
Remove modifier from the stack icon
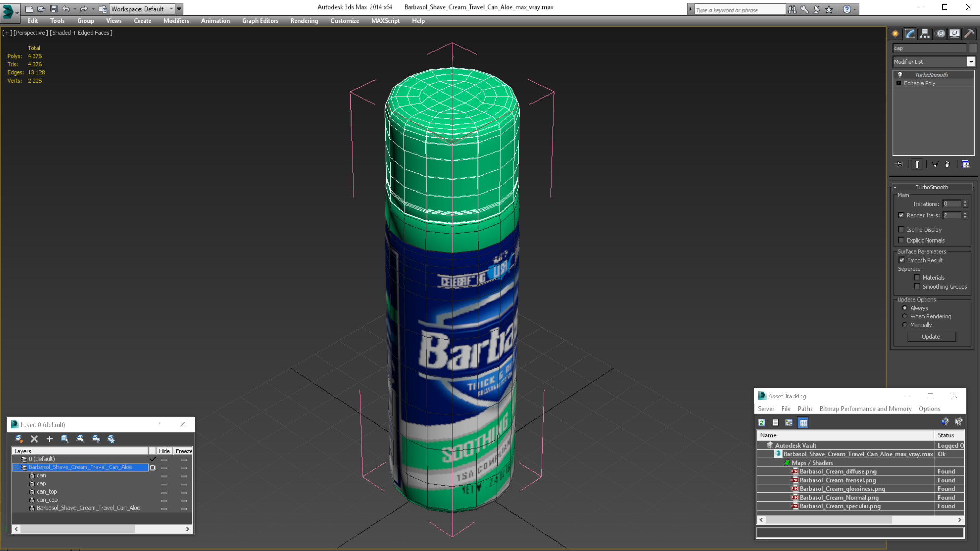click(x=947, y=164)
